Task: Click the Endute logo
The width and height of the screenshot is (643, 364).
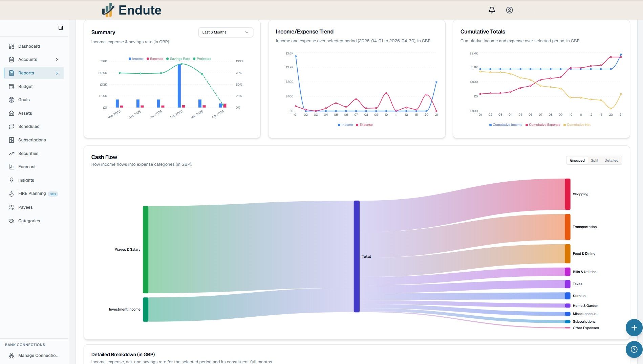Action: 131,10
